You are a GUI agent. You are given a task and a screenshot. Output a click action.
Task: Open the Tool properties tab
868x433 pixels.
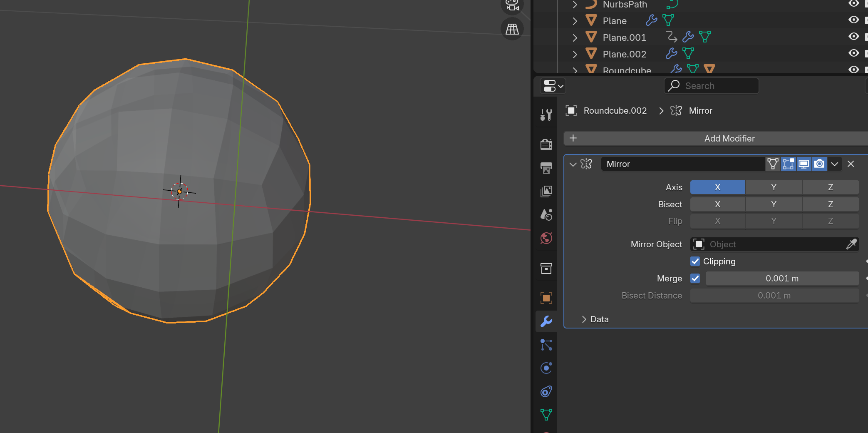coord(546,114)
